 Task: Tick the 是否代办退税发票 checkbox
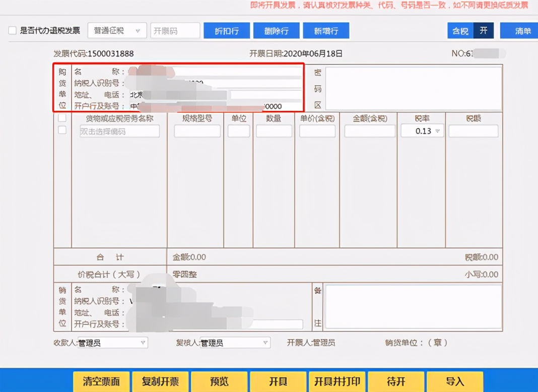coord(13,31)
